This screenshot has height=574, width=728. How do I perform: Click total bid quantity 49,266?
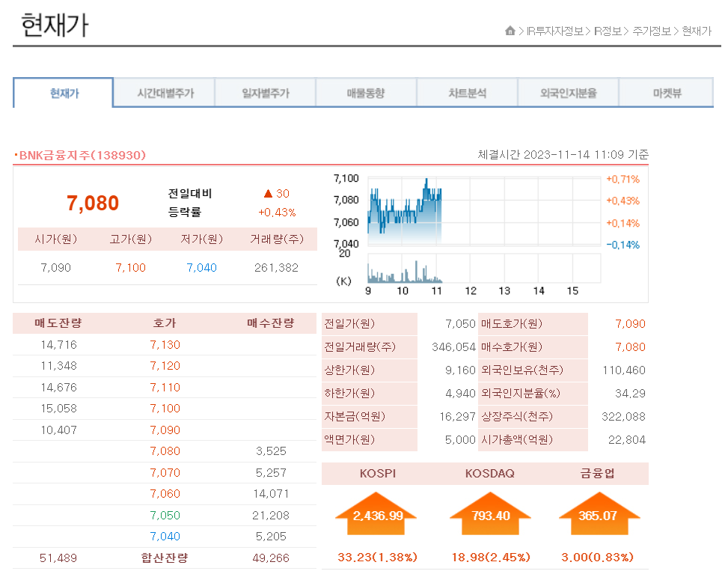click(271, 558)
